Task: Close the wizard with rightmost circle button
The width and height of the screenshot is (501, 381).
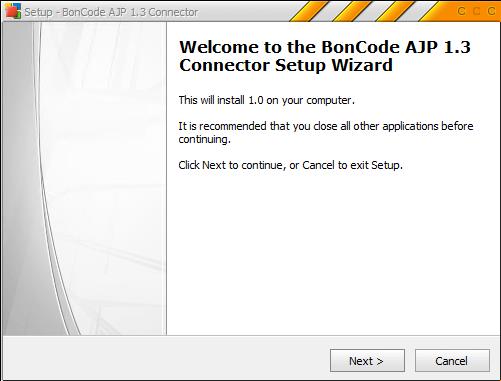Action: [491, 11]
